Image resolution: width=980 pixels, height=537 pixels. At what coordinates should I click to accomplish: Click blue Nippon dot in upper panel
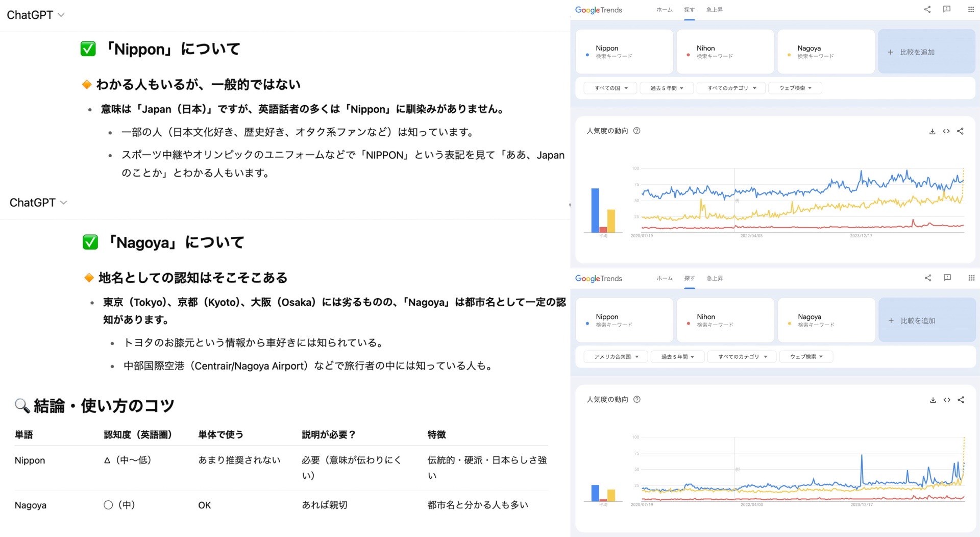tap(587, 55)
